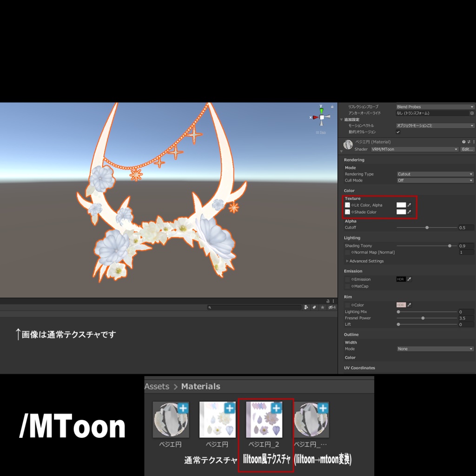Select the ベジエ円_2 texture thumbnail
The image size is (476, 476).
point(264,420)
